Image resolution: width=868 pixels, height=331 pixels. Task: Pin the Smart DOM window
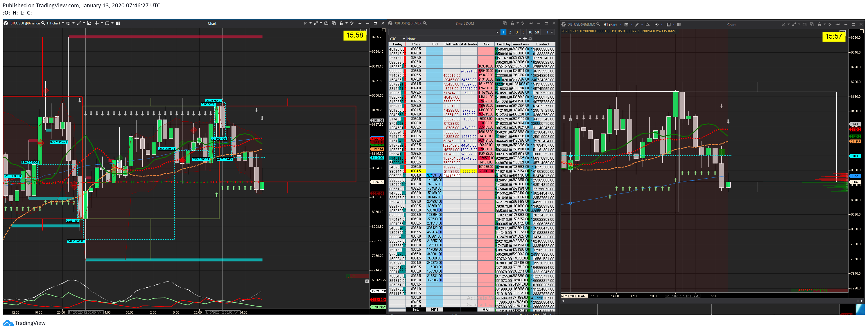(x=531, y=23)
